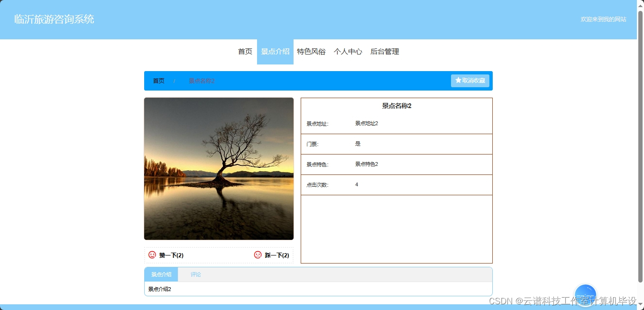Switch to the 评论 tab

pyautogui.click(x=195, y=274)
